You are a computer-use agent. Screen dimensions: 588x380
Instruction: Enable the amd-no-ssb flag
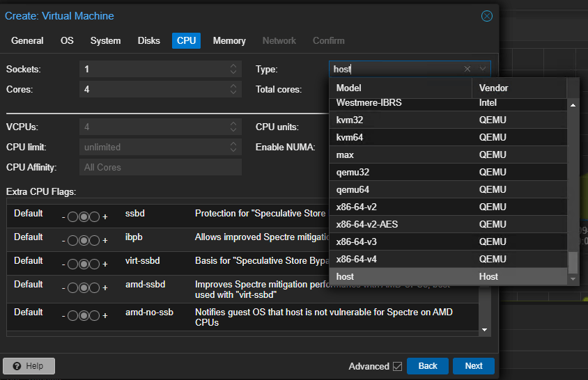pyautogui.click(x=95, y=315)
